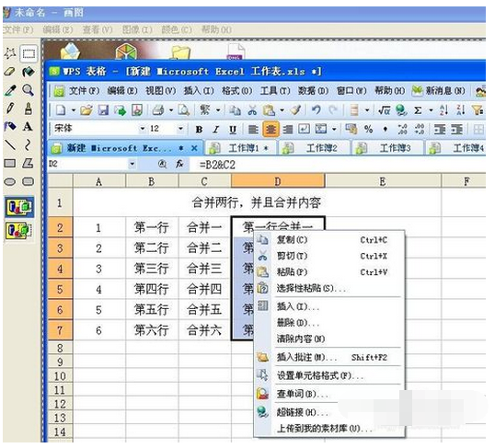Select the Curve tool in Paint
495x448 pixels.
point(29,145)
